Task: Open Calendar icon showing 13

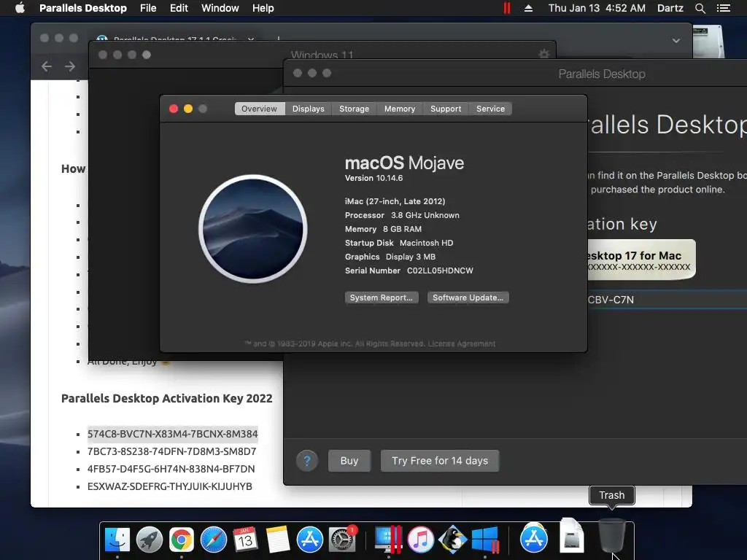Action: click(x=245, y=540)
